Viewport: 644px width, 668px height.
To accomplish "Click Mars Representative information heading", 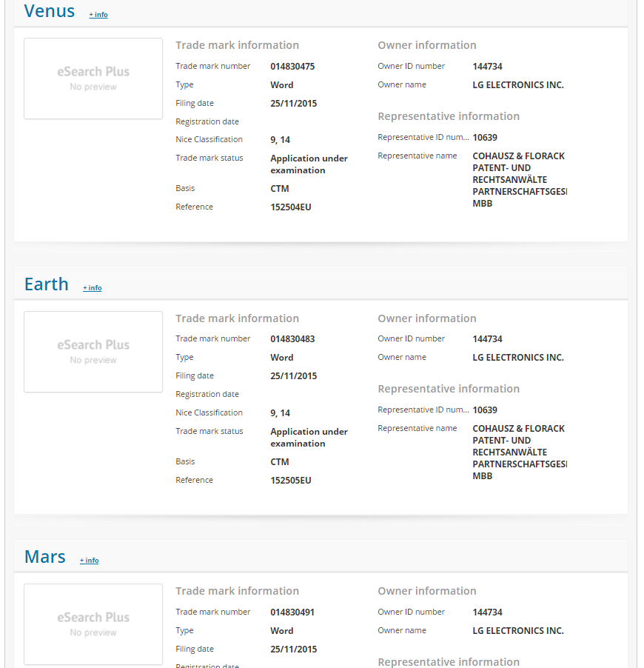I will pyautogui.click(x=449, y=662).
